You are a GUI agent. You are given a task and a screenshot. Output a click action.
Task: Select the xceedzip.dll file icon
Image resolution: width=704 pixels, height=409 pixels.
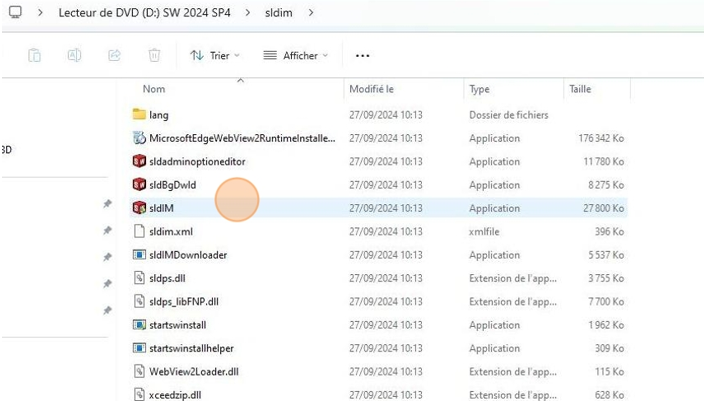(x=139, y=395)
